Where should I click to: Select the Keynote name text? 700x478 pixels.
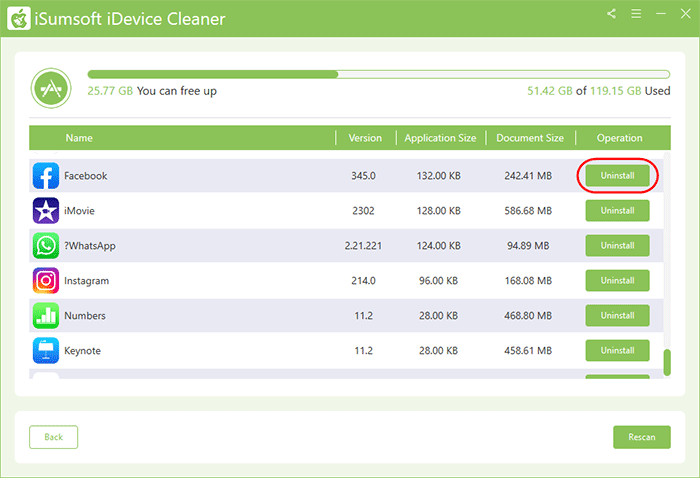pyautogui.click(x=83, y=351)
